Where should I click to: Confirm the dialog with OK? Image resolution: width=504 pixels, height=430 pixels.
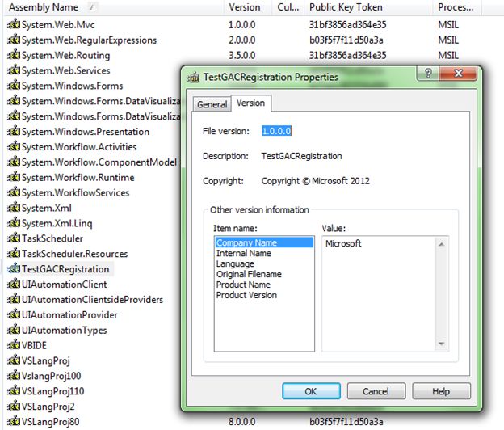point(311,391)
